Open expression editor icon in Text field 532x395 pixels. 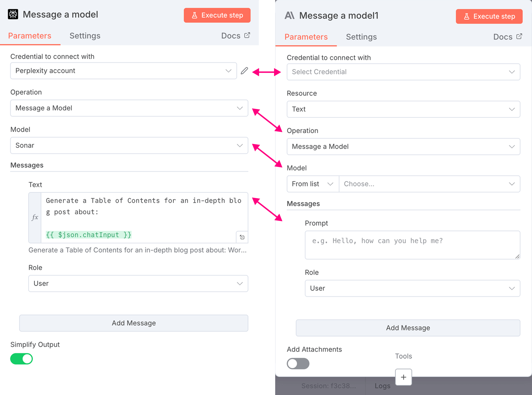click(242, 237)
